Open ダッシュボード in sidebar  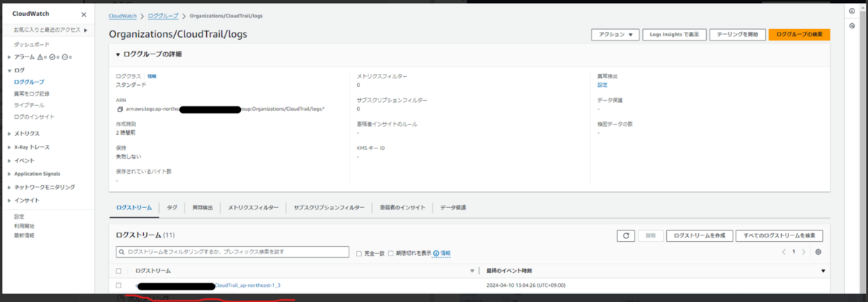coord(32,45)
